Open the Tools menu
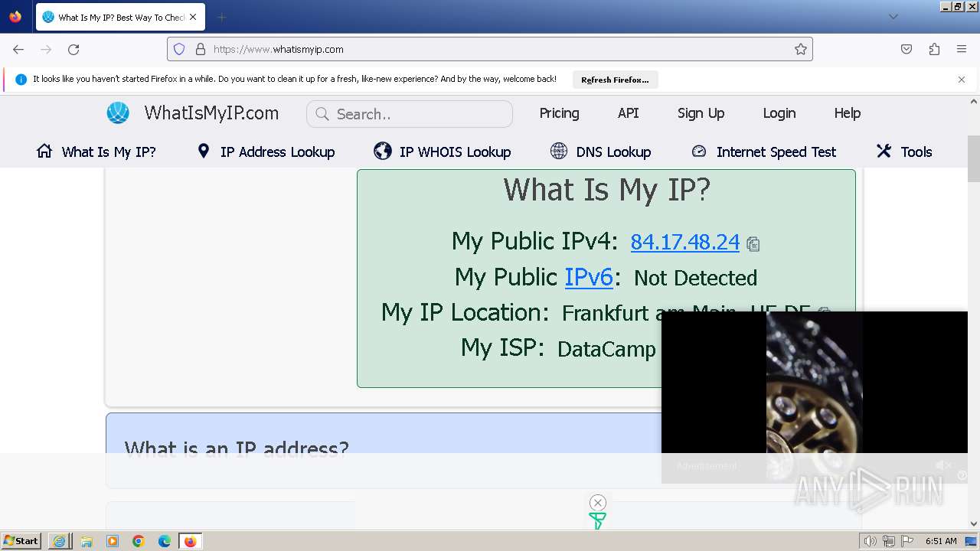 (x=904, y=152)
